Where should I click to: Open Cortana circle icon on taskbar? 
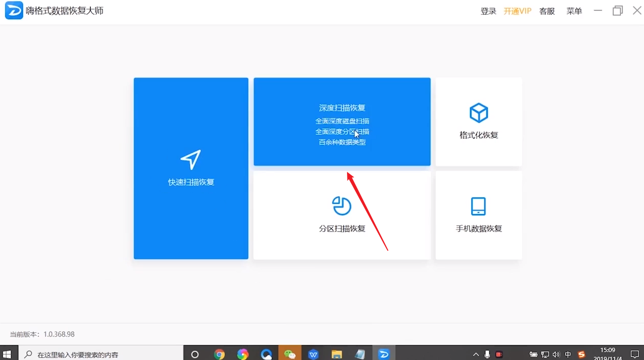(x=194, y=354)
